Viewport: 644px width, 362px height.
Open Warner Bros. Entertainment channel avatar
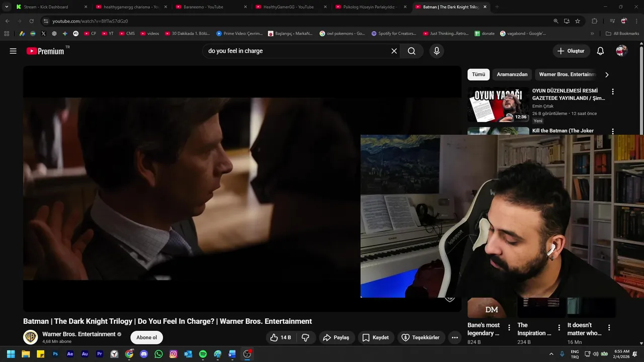point(31,337)
